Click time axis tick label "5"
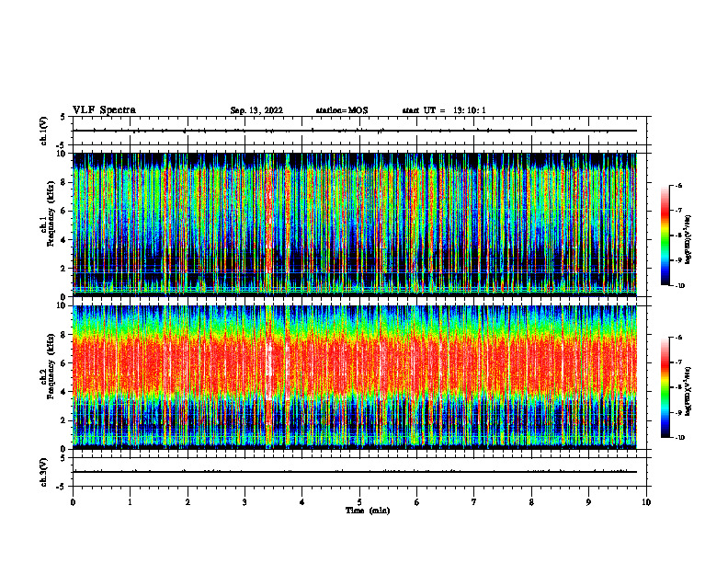Image resolution: width=728 pixels, height=563 pixels. coord(359,502)
